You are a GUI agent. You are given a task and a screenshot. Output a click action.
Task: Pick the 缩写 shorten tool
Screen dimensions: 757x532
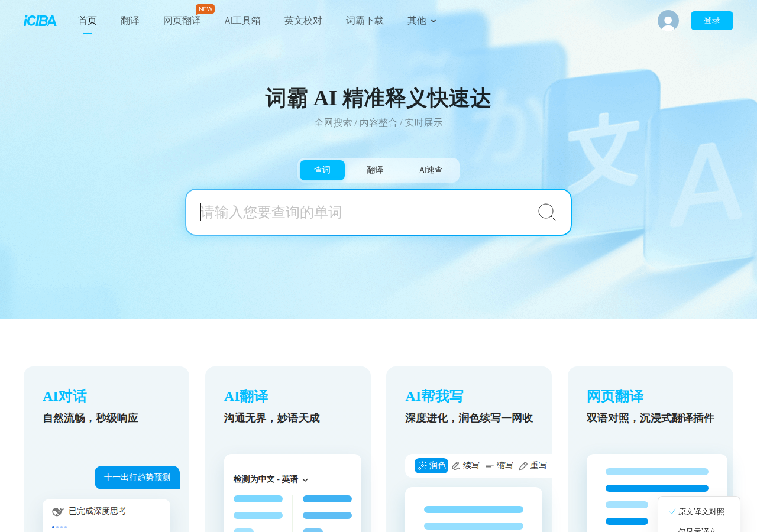point(499,466)
